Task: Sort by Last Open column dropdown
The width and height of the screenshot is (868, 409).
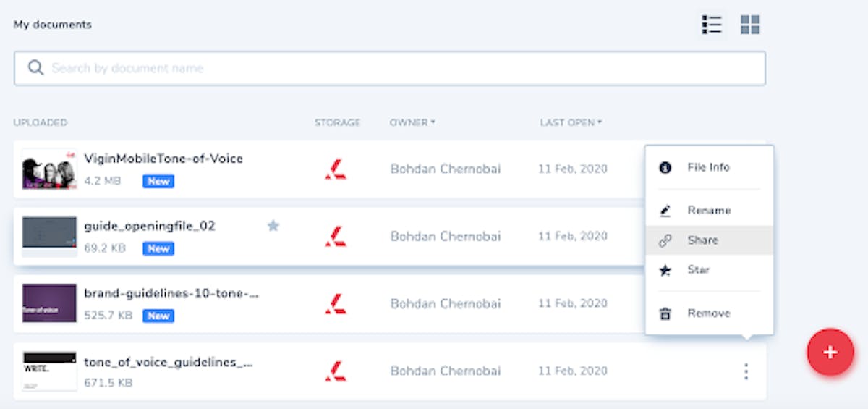Action: click(571, 122)
